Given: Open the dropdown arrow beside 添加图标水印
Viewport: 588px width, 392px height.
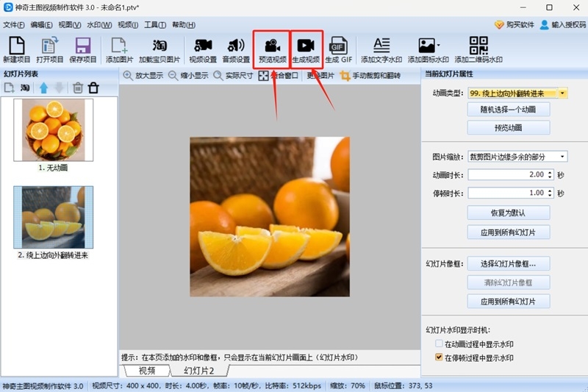Looking at the screenshot, I should tap(438, 46).
